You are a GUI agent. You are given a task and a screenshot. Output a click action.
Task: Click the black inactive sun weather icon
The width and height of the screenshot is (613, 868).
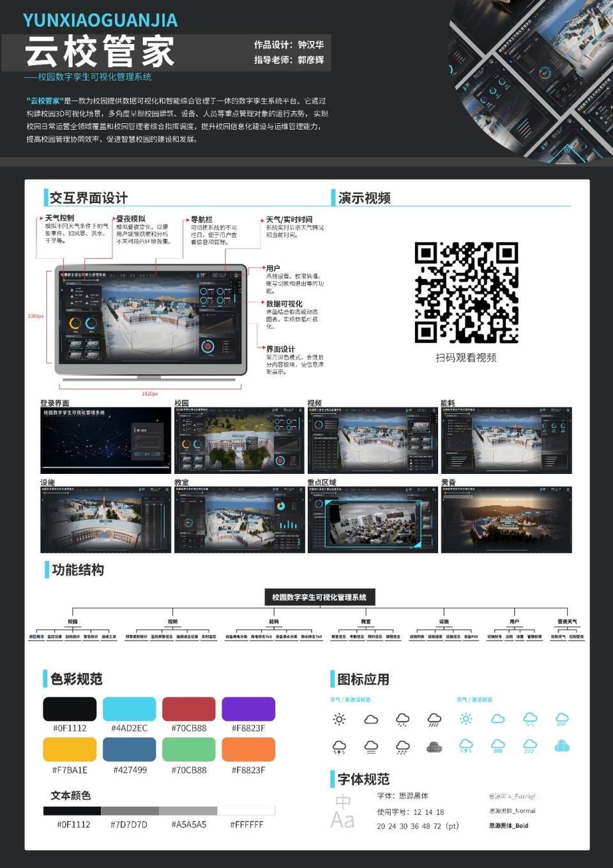coord(339,719)
